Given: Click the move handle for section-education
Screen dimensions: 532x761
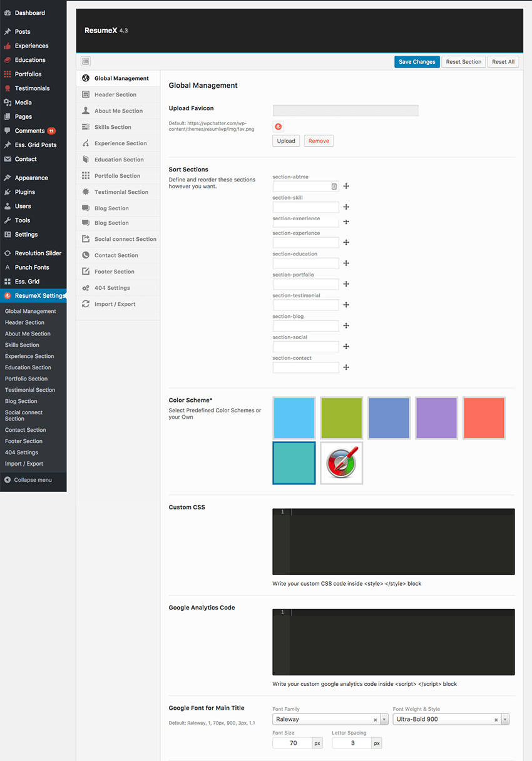Looking at the screenshot, I should pyautogui.click(x=346, y=263).
